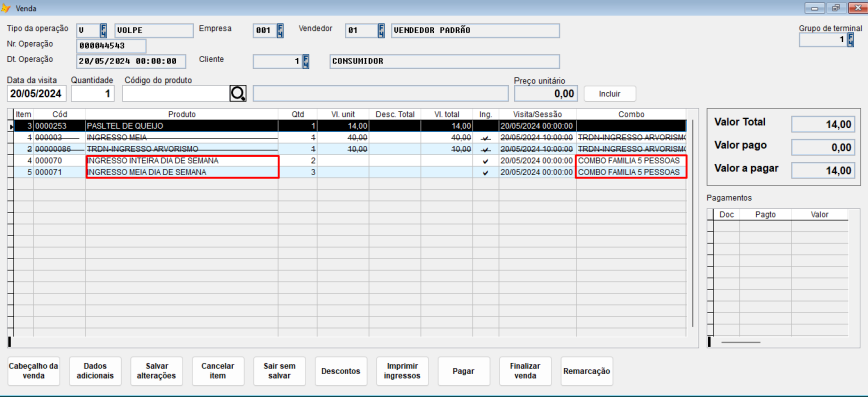Image resolution: width=868 pixels, height=399 pixels.
Task: Toggle Ing. checkmark for TRDN-INGRESSO ARVORISMO row
Action: click(485, 149)
